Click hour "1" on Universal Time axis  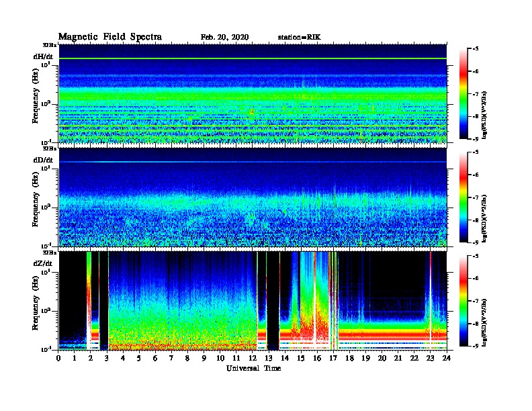[x=75, y=358]
